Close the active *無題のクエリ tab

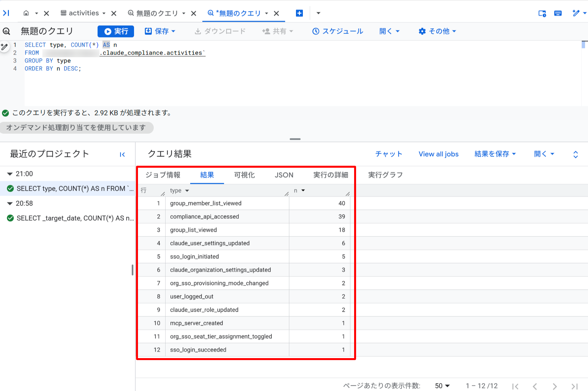[x=276, y=13]
